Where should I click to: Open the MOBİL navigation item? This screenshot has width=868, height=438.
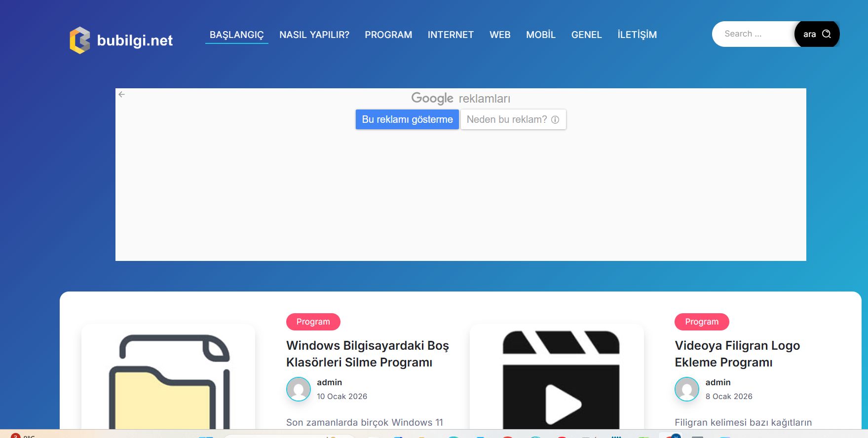[541, 35]
